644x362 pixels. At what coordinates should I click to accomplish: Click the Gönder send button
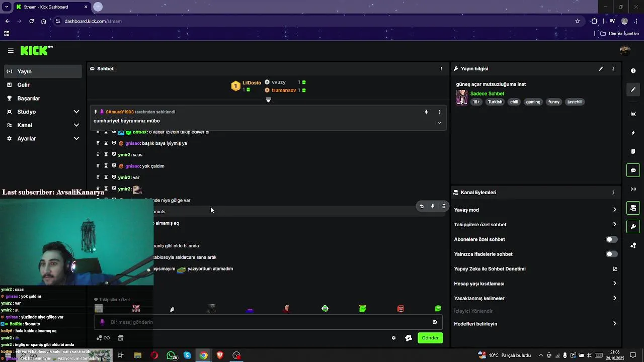[430, 338]
